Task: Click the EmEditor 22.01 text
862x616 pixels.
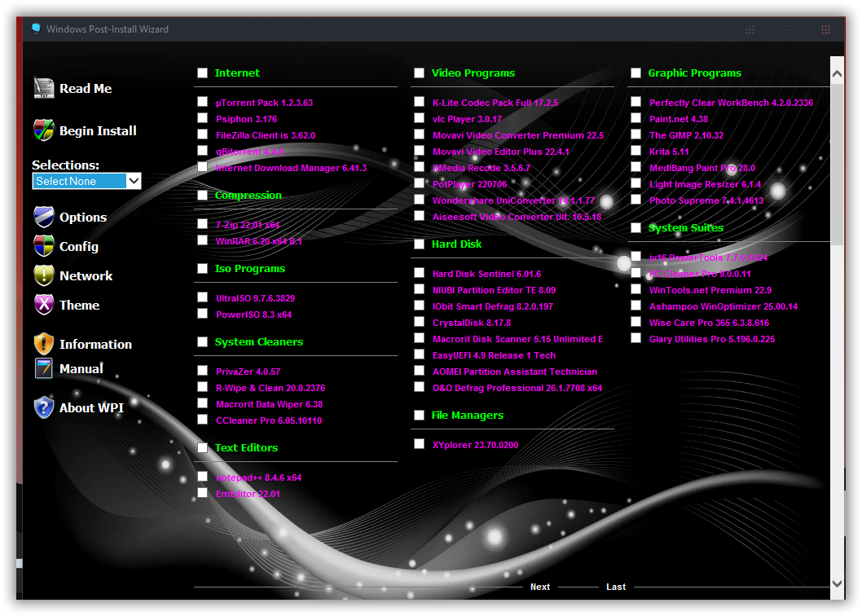Action: coord(248,494)
